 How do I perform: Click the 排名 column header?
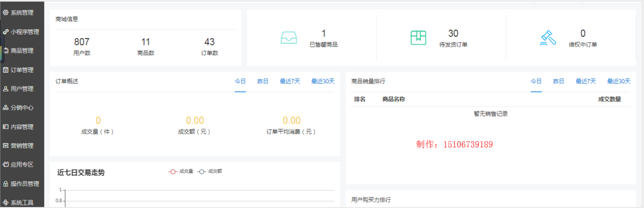coord(360,99)
